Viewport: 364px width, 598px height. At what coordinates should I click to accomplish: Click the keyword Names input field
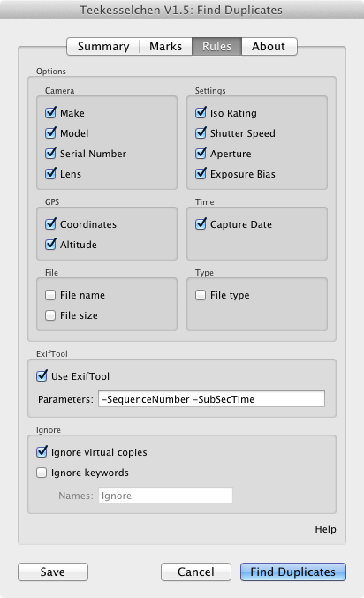(x=165, y=495)
